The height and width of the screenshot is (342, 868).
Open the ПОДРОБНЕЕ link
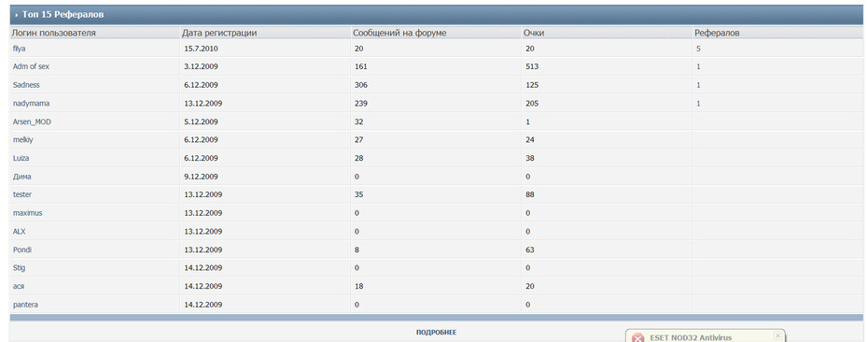coord(436,333)
